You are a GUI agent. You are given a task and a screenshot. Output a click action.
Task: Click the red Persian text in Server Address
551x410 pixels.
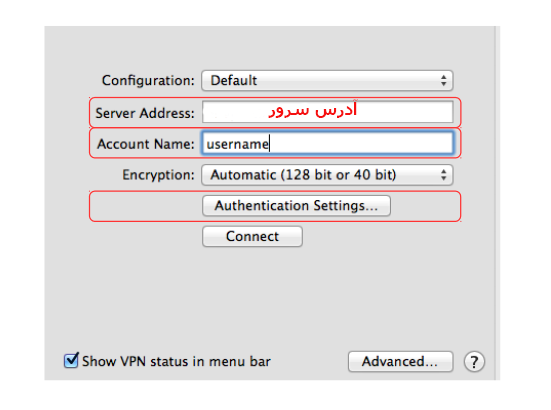click(313, 110)
